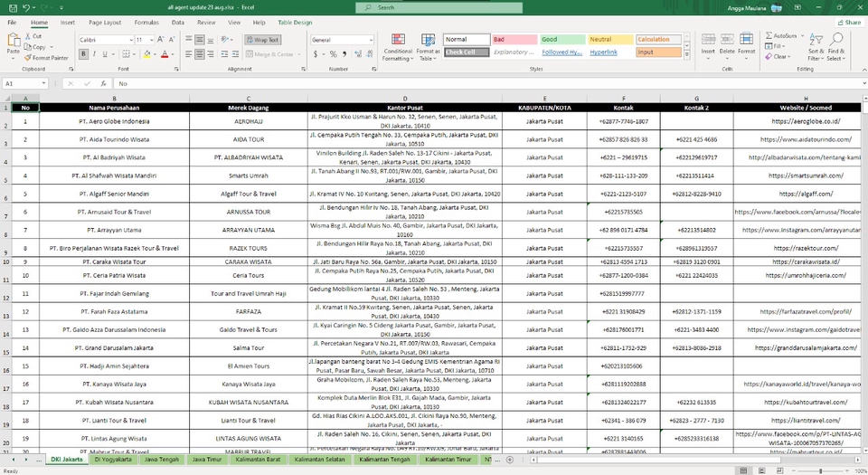Open the Data ribbon tab

(178, 23)
